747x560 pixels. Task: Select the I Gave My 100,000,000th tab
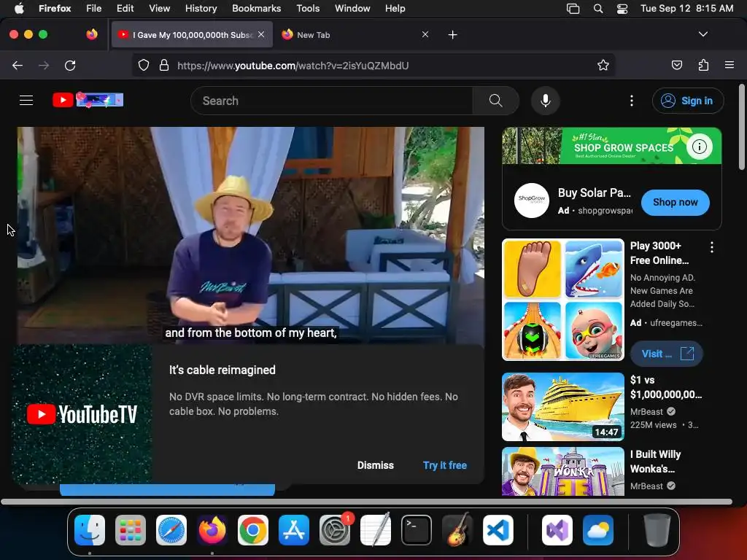[192, 35]
